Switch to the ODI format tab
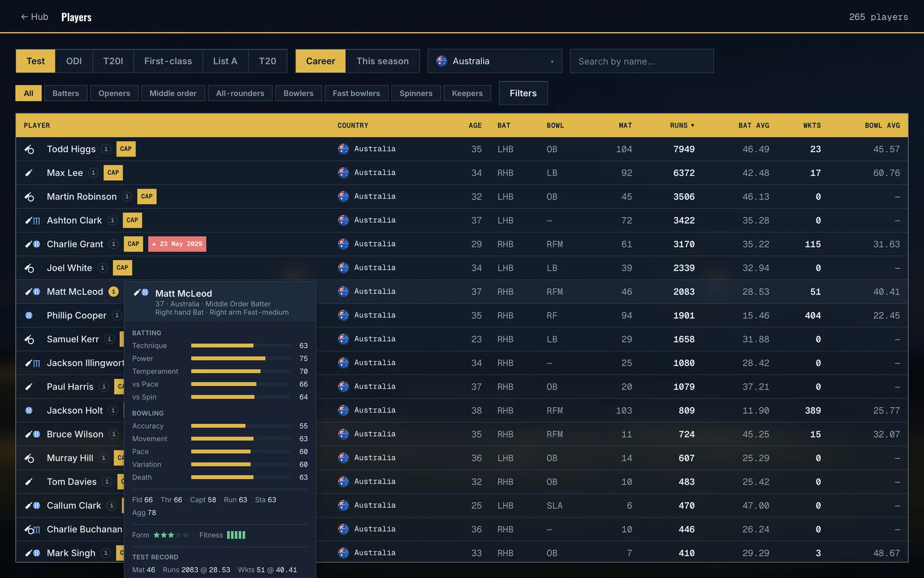The height and width of the screenshot is (578, 924). 74,61
